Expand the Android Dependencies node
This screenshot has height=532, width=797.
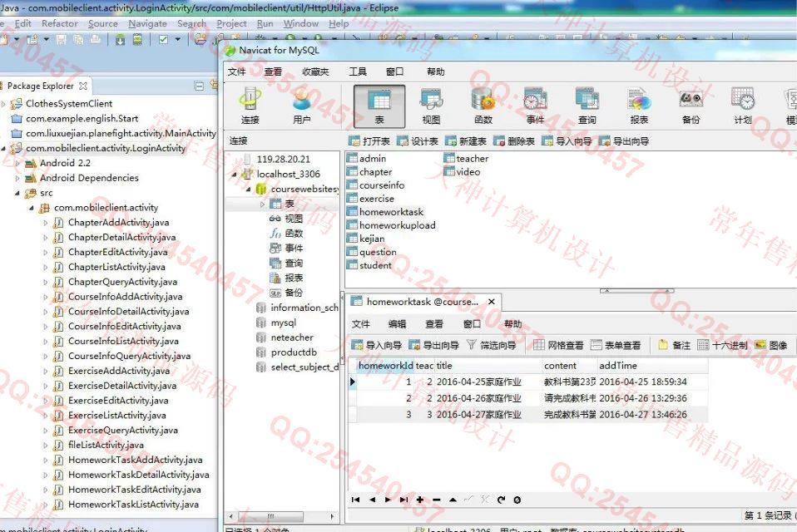(x=17, y=178)
